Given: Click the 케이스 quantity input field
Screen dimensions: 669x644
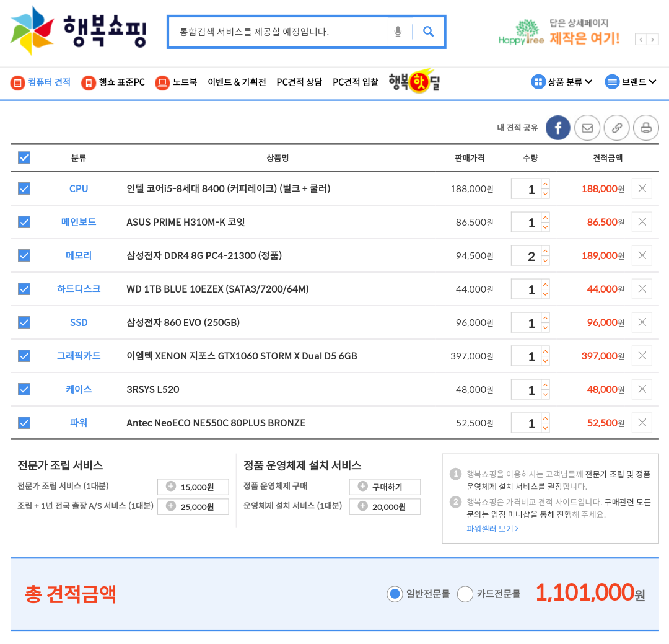Looking at the screenshot, I should [526, 389].
